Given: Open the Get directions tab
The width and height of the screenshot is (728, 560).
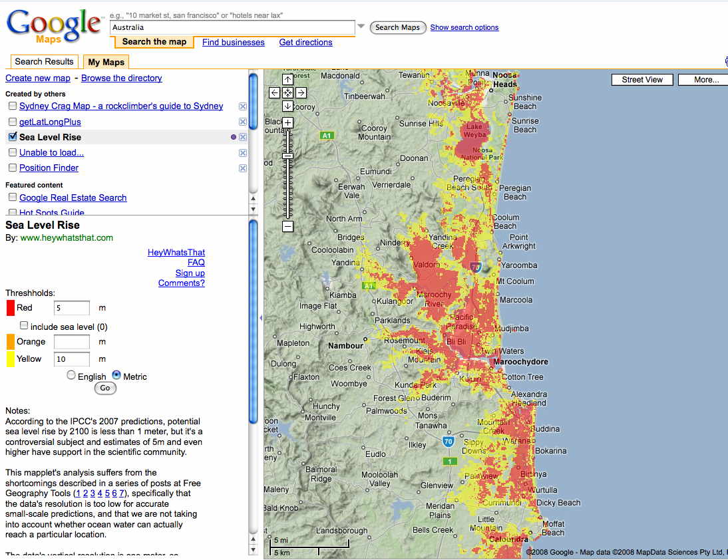Looking at the screenshot, I should coord(305,42).
